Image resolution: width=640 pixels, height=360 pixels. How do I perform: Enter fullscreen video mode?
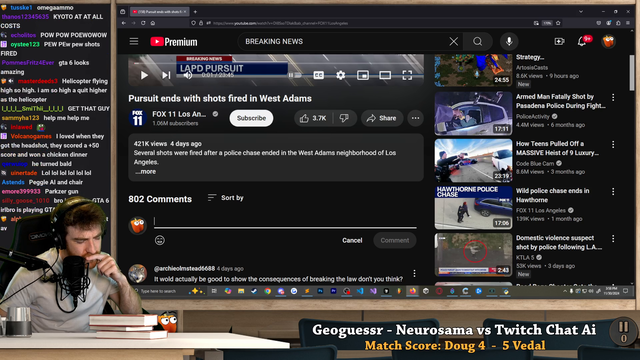click(407, 75)
